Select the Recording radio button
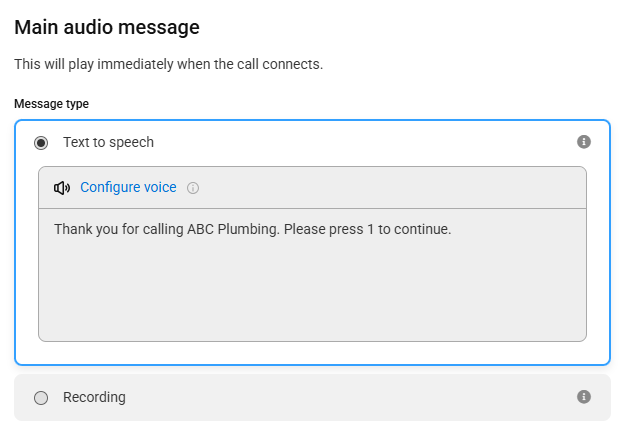This screenshot has height=432, width=625. coord(41,398)
